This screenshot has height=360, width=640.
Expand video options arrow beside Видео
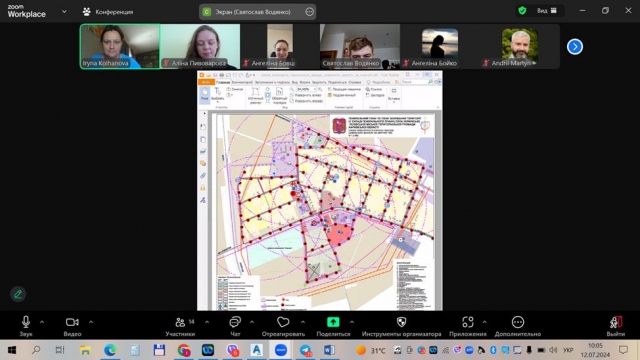[x=91, y=322]
